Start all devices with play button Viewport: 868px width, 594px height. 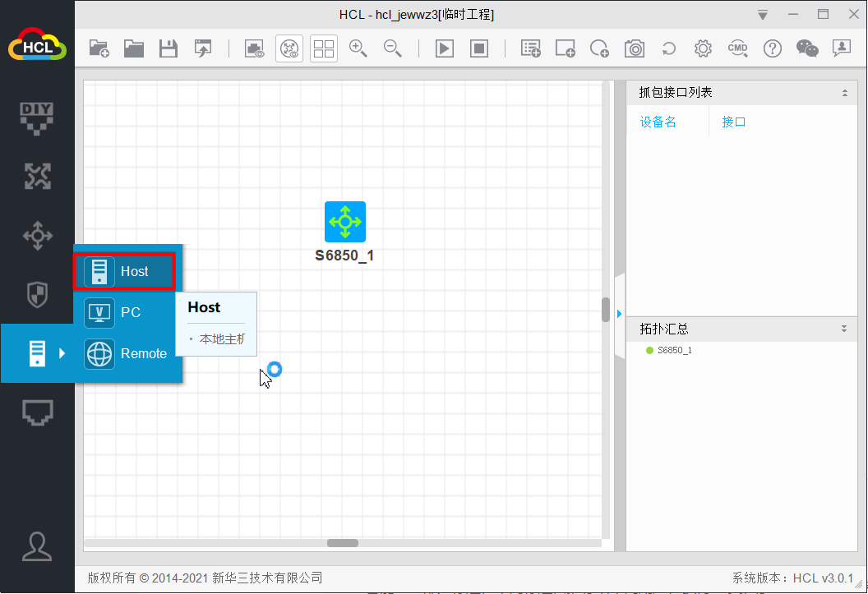pos(445,48)
